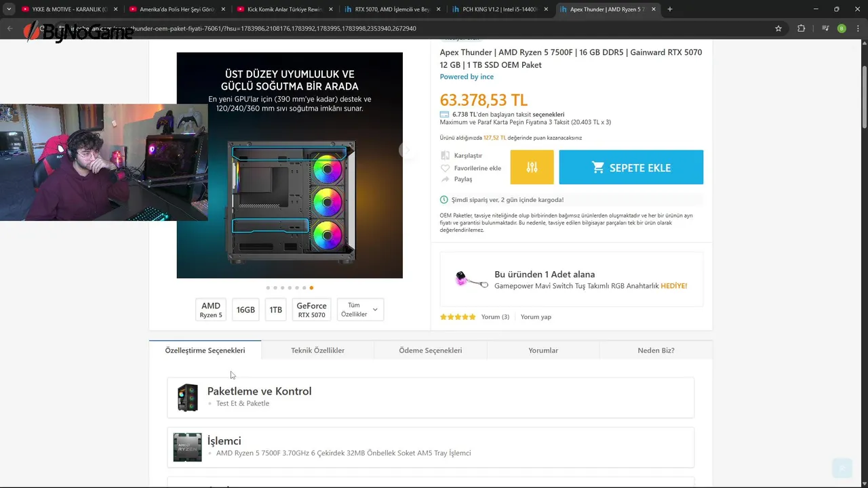This screenshot has width=868, height=488.
Task: Switch to Özelleştirme Seçenekleri tab
Action: 205,350
